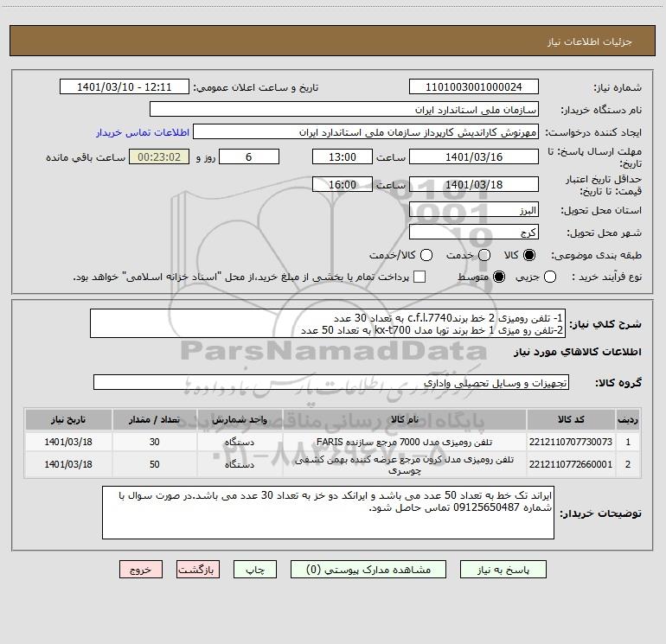Image resolution: width=666 pixels, height=644 pixels.
Task: Click the row 2 date 1401/03/18
Action: pyautogui.click(x=68, y=464)
